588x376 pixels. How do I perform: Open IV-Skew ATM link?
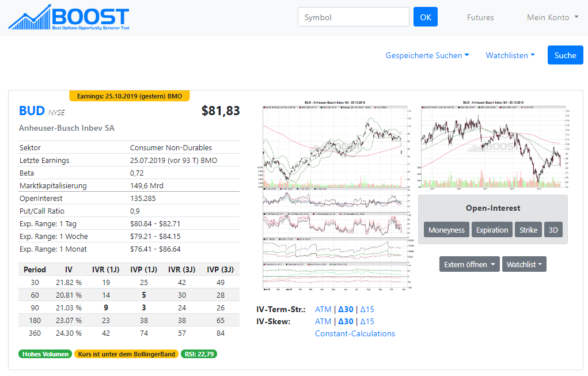323,321
